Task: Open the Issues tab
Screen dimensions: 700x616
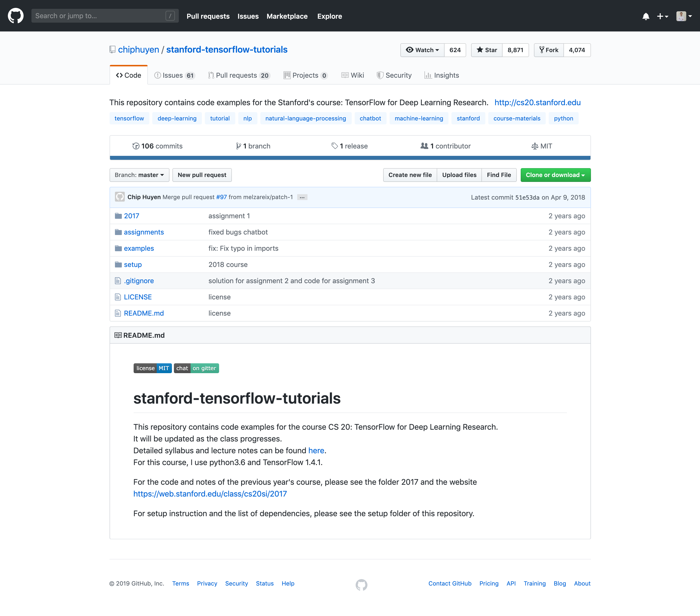Action: 174,75
